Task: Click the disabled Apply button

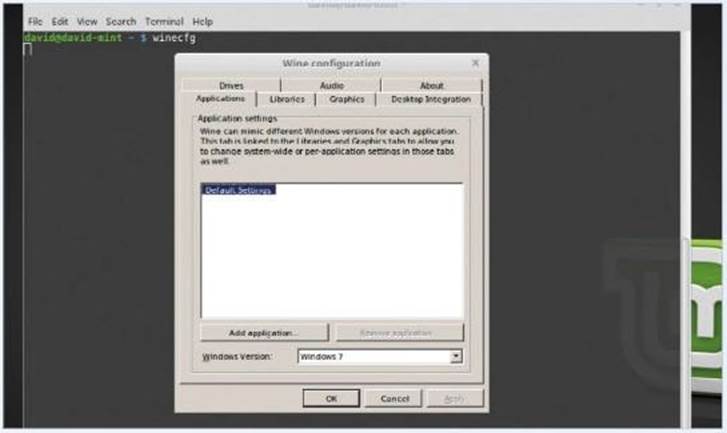Action: [x=454, y=398]
